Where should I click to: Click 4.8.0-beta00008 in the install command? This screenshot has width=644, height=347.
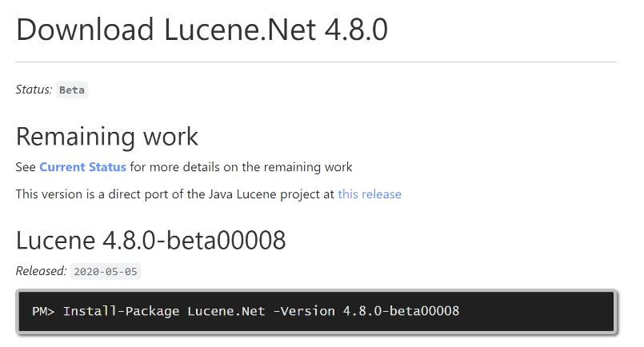pyautogui.click(x=401, y=311)
